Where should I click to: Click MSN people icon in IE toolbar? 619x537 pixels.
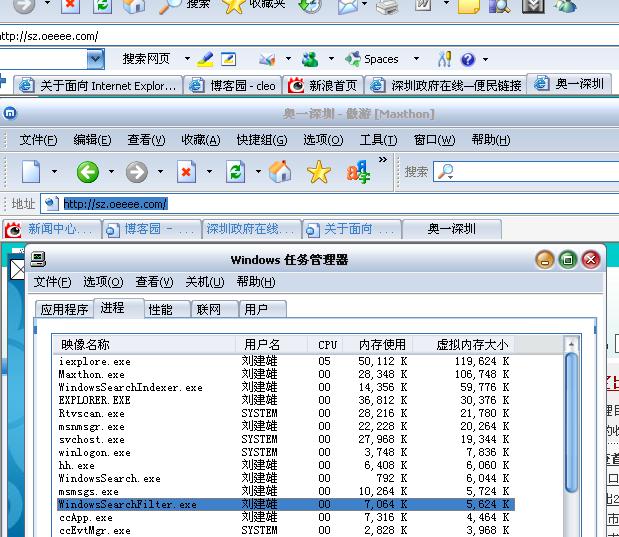click(310, 59)
